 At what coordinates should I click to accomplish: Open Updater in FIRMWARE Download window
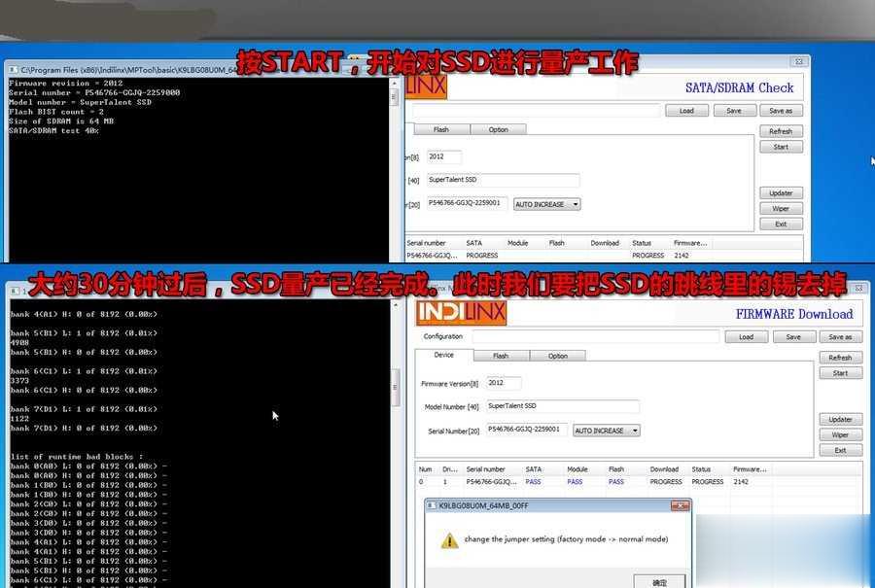pyautogui.click(x=840, y=419)
